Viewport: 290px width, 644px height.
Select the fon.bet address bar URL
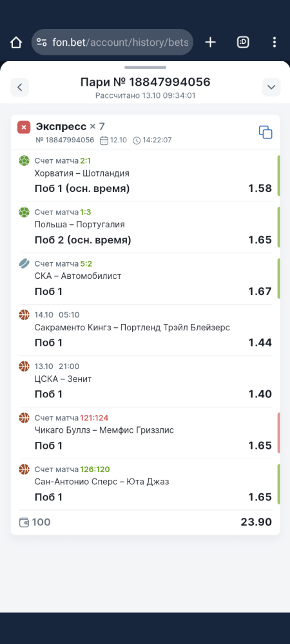121,42
